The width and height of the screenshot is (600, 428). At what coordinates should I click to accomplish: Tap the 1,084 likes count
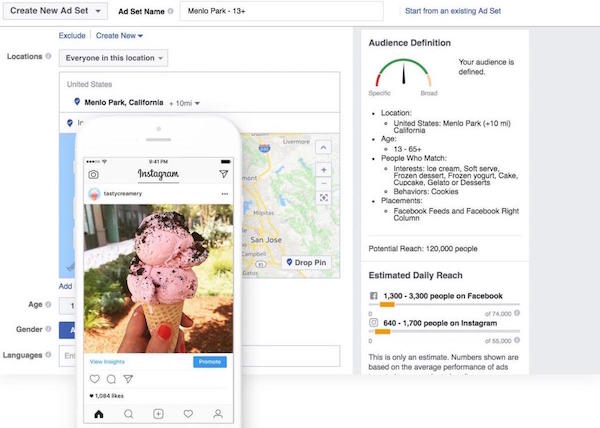tap(107, 396)
